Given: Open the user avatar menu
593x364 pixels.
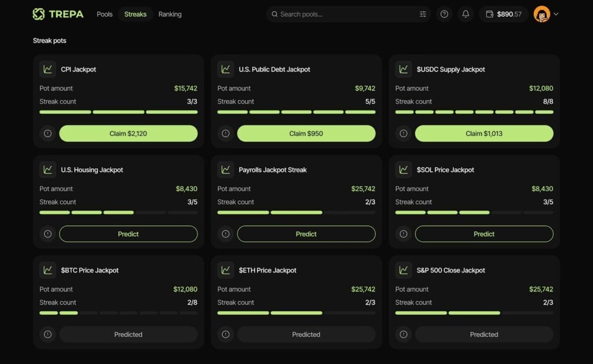Looking at the screenshot, I should [541, 14].
